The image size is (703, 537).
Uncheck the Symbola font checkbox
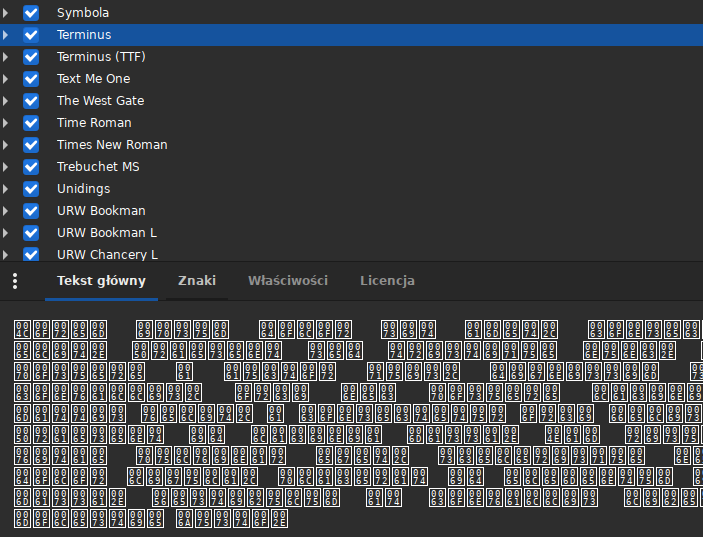click(31, 13)
